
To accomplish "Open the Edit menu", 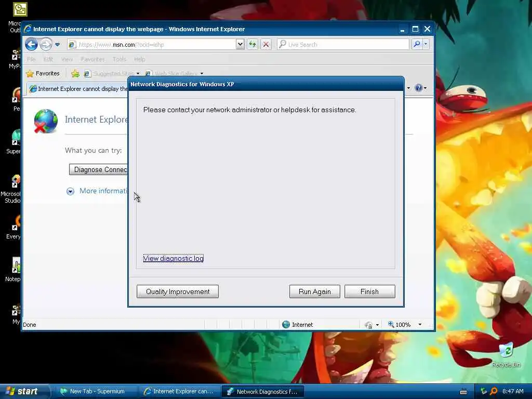I will pos(48,59).
